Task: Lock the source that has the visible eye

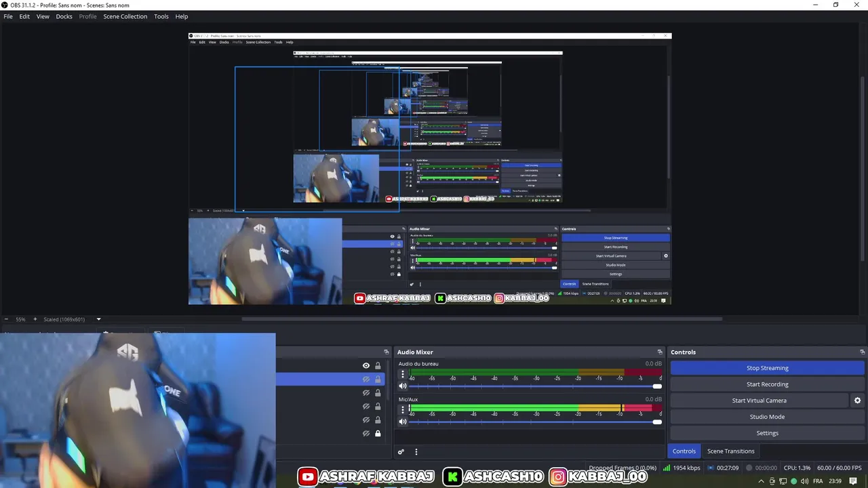Action: [378, 366]
